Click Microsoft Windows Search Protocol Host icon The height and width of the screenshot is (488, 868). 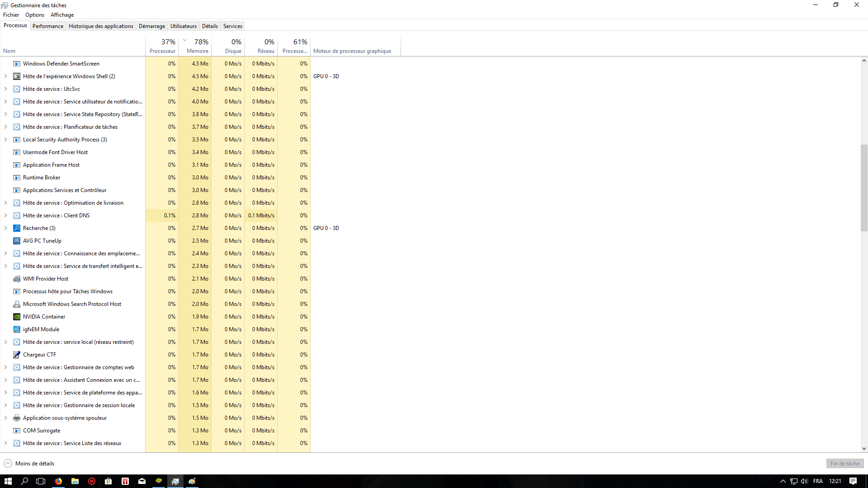click(x=17, y=304)
